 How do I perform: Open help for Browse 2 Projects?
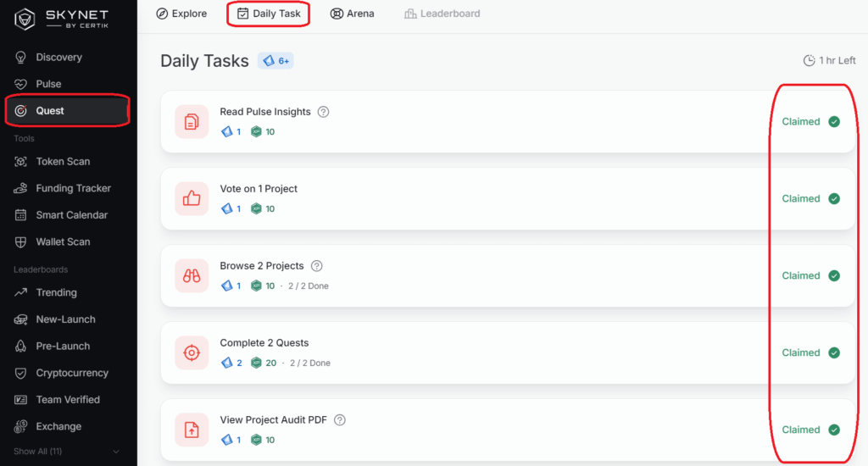point(317,266)
